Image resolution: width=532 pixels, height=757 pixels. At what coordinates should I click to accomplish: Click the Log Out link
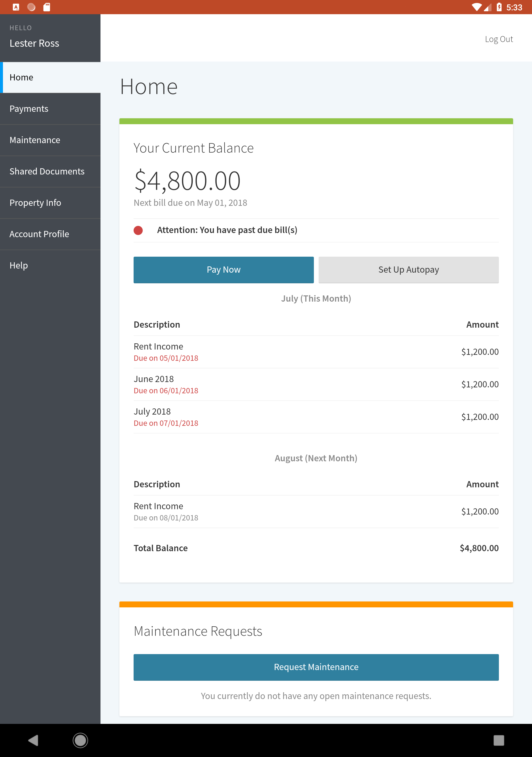tap(498, 39)
